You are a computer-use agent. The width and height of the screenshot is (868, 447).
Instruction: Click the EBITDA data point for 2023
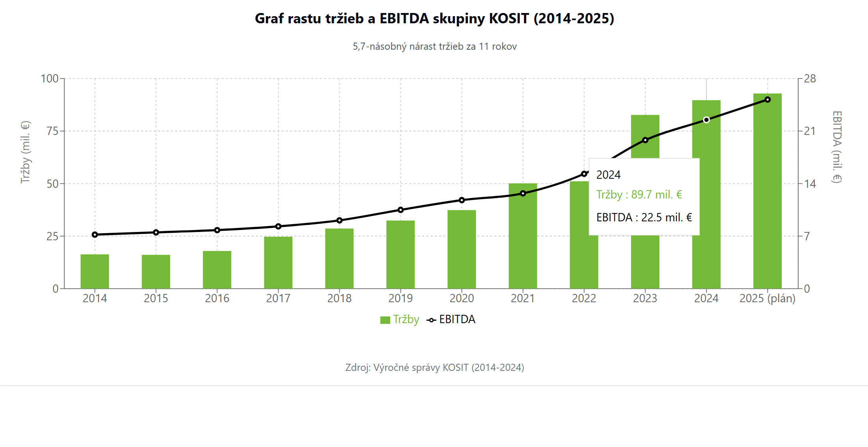point(645,140)
